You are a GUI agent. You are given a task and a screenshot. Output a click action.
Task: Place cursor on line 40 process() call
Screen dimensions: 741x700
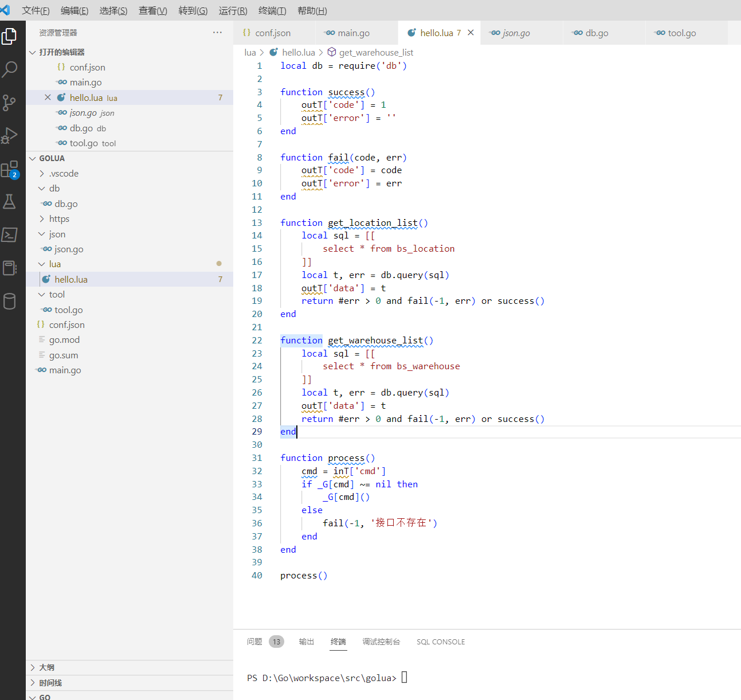(304, 576)
